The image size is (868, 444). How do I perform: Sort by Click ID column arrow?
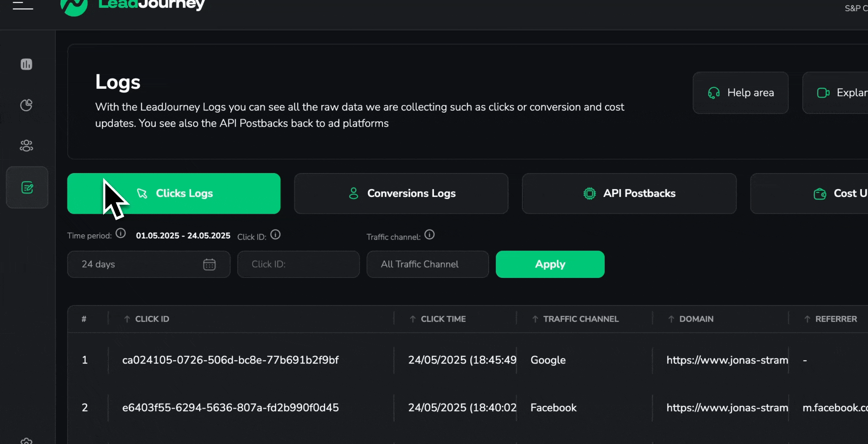point(127,319)
